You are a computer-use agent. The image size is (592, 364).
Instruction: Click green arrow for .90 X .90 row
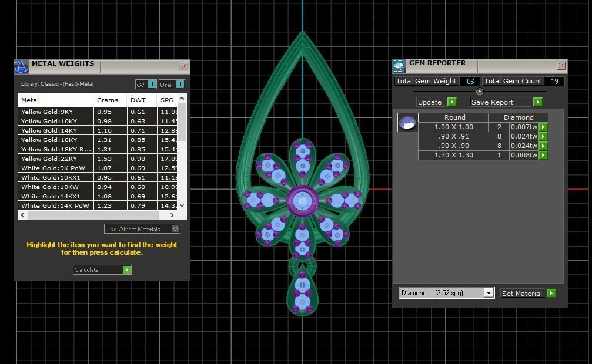pyautogui.click(x=543, y=146)
